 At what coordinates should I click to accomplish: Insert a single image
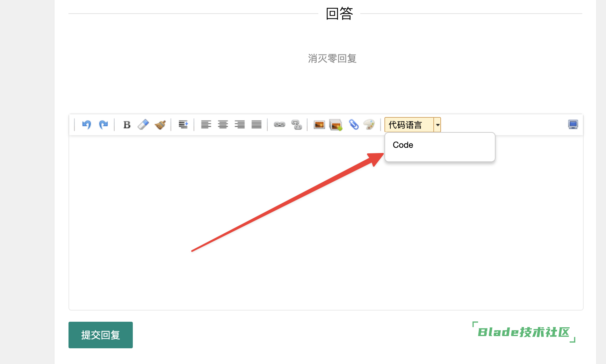click(319, 124)
